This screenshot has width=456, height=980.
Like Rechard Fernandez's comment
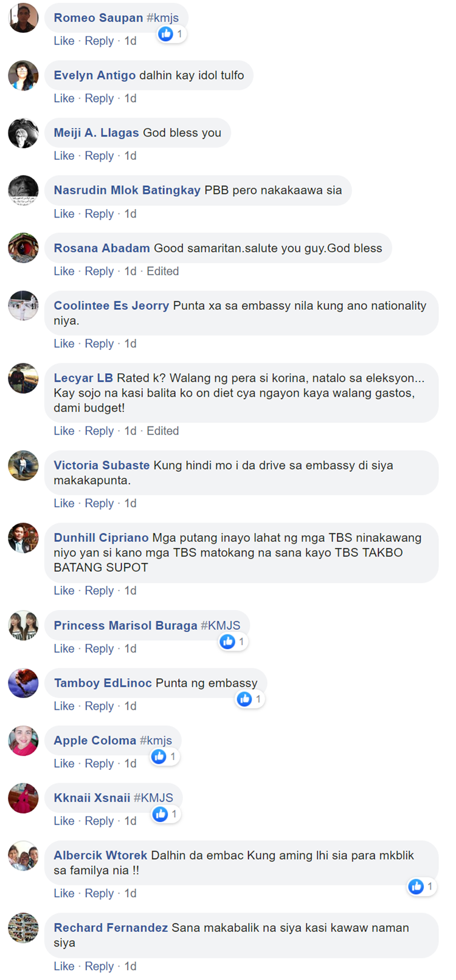64,966
